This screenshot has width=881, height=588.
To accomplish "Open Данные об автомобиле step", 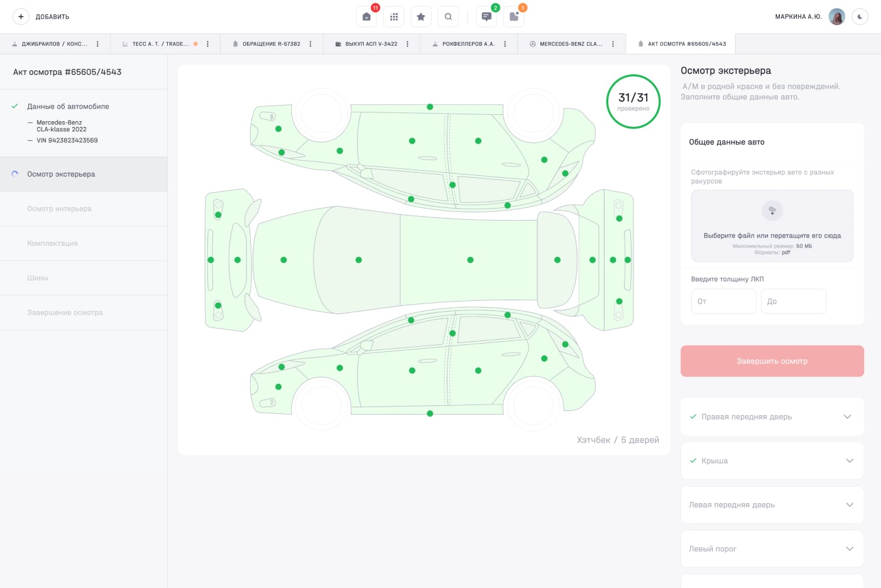I will 68,106.
